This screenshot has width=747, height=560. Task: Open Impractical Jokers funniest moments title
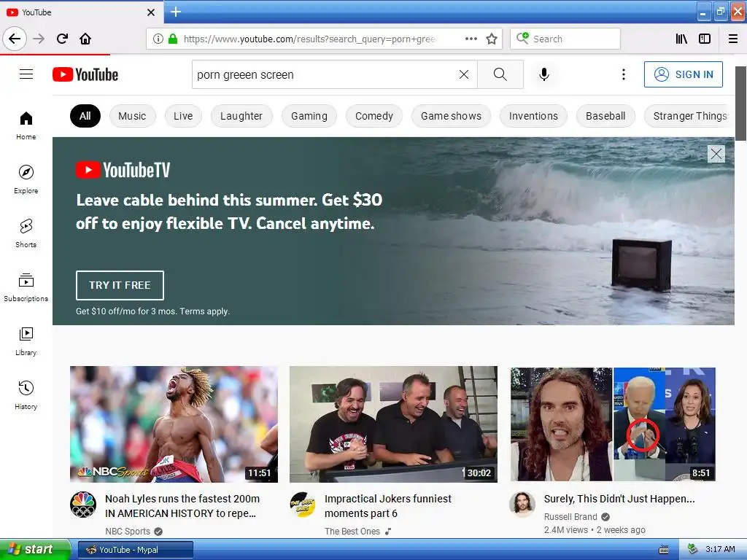(388, 506)
